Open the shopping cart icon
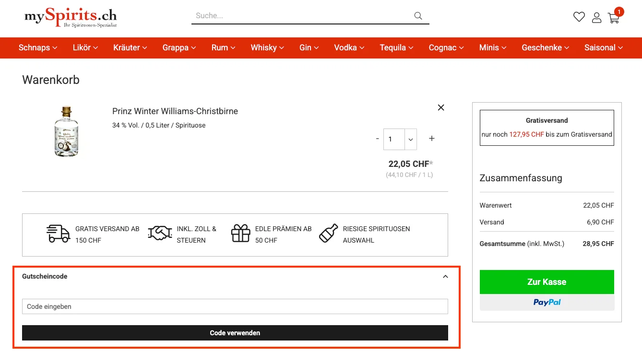Screen dimensions: 642x364 coord(614,17)
